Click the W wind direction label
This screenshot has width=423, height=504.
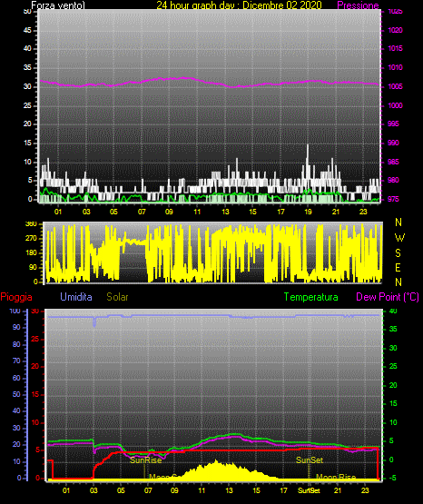pyautogui.click(x=399, y=238)
